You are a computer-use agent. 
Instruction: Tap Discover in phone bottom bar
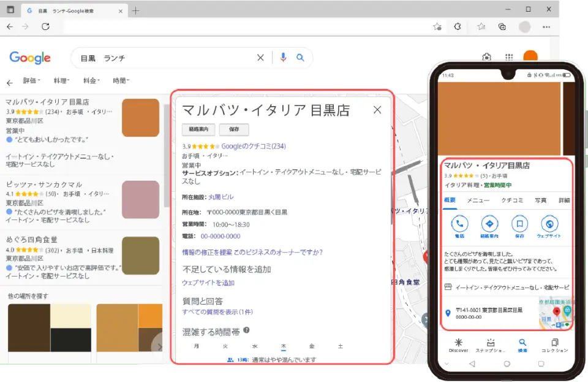click(x=458, y=345)
